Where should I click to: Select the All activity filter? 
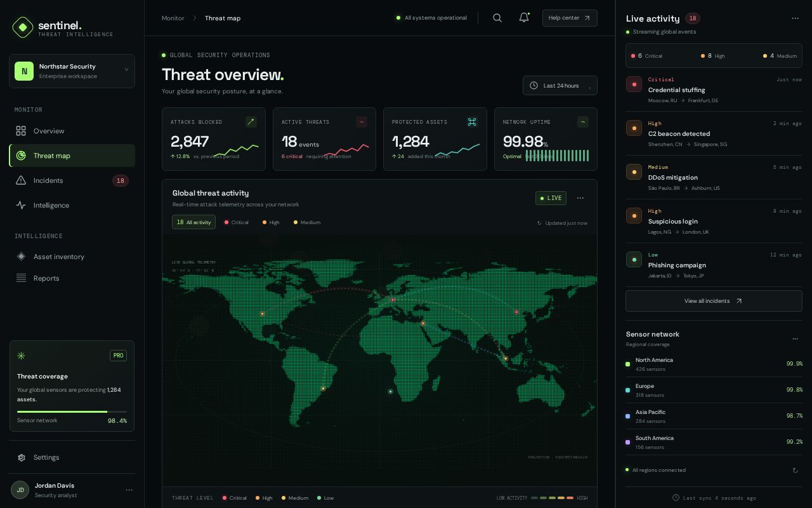click(193, 222)
